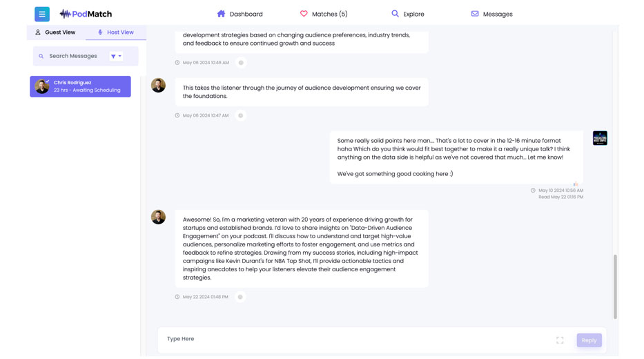
Task: React to the May 22 01:48 PM message
Action: tap(240, 297)
